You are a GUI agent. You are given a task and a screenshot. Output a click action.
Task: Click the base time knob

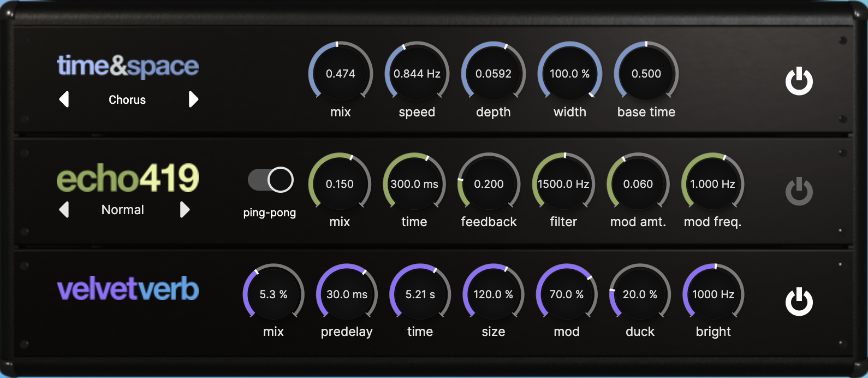coord(646,74)
